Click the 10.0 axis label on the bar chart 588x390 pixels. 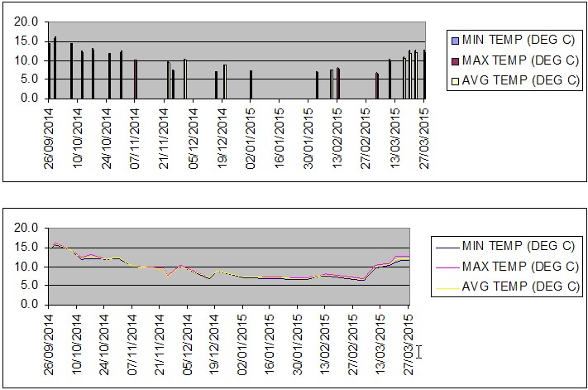point(26,60)
